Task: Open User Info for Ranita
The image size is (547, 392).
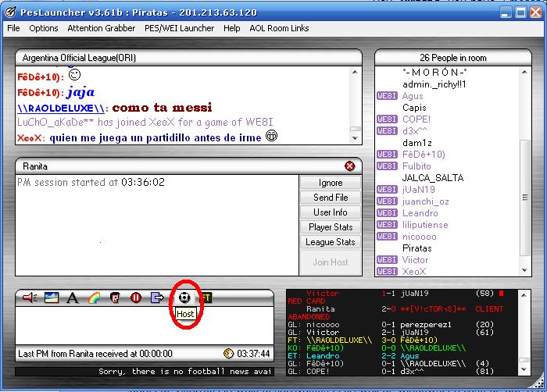Action: click(331, 212)
